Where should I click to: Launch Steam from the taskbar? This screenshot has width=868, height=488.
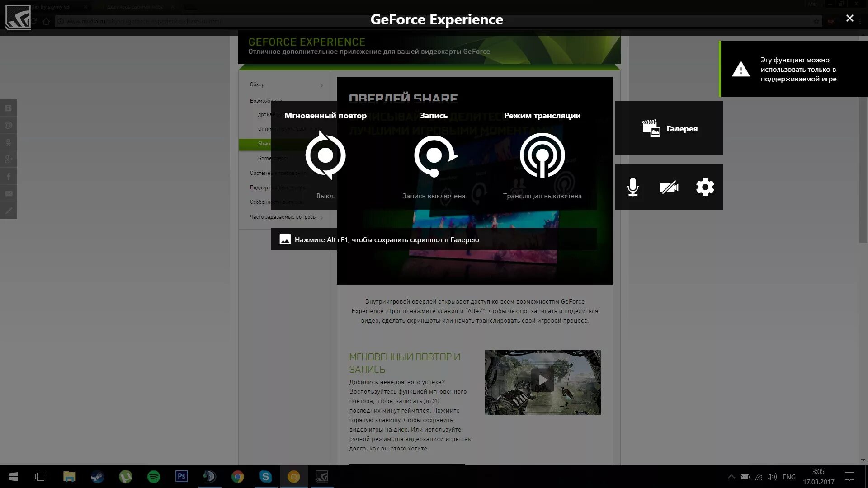[97, 477]
